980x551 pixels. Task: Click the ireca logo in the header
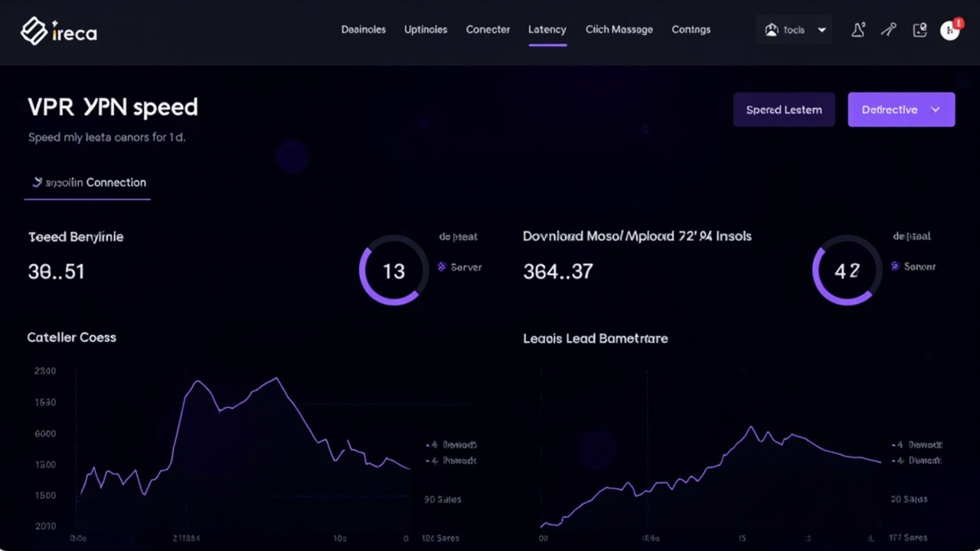point(58,31)
